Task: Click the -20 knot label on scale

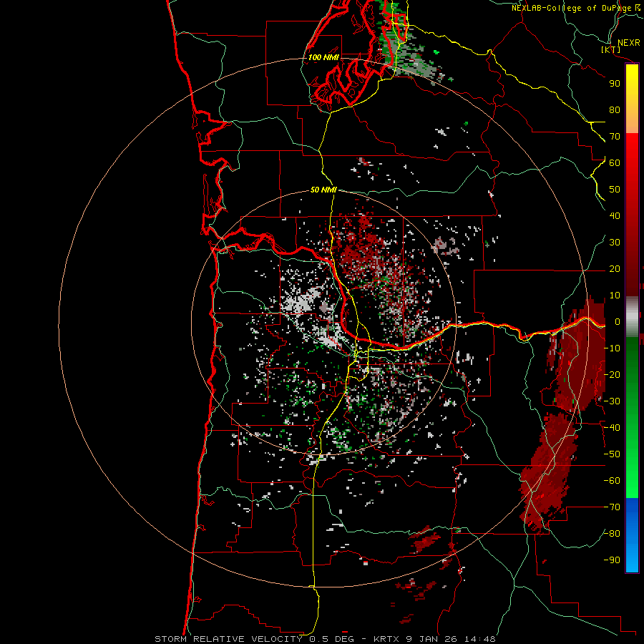Action: (612, 375)
